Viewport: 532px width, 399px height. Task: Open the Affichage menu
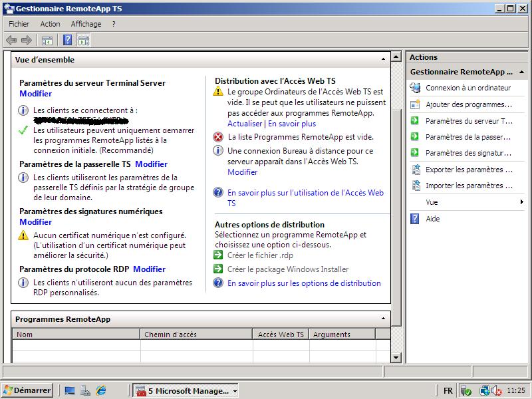(86, 24)
